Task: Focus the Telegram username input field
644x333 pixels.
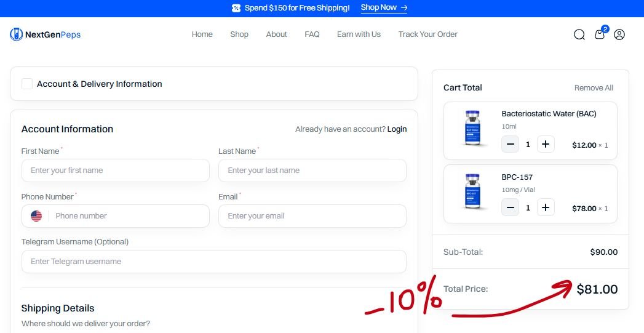Action: (x=214, y=262)
